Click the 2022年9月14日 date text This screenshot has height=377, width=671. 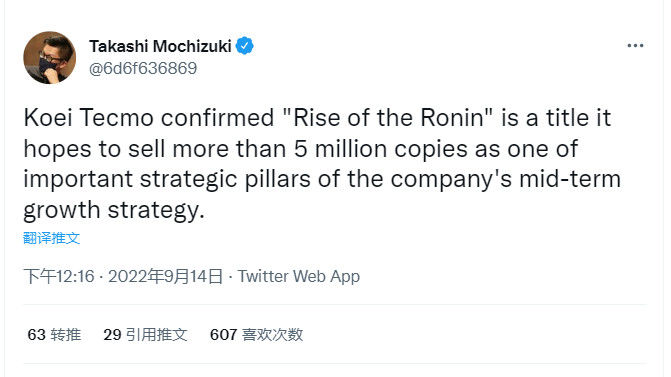(166, 276)
